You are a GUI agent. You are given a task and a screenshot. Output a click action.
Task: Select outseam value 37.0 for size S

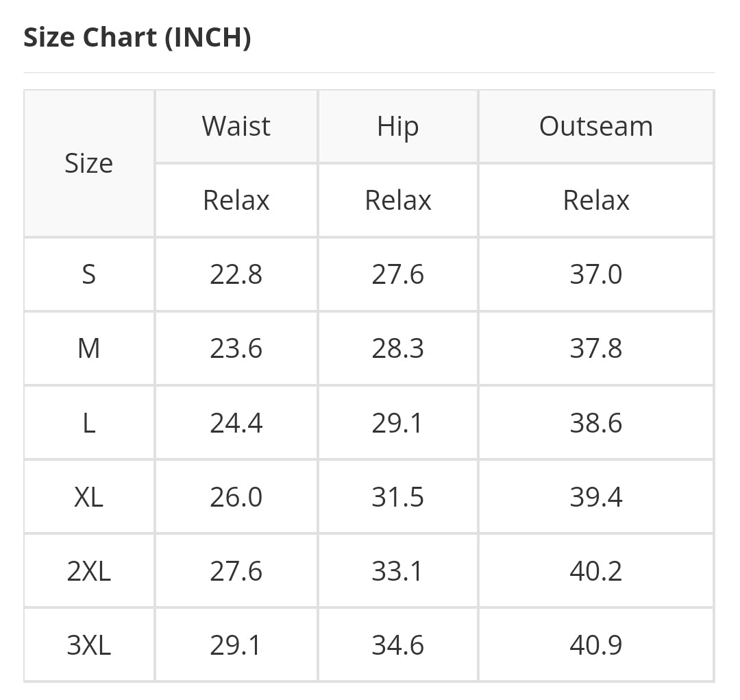pos(596,274)
